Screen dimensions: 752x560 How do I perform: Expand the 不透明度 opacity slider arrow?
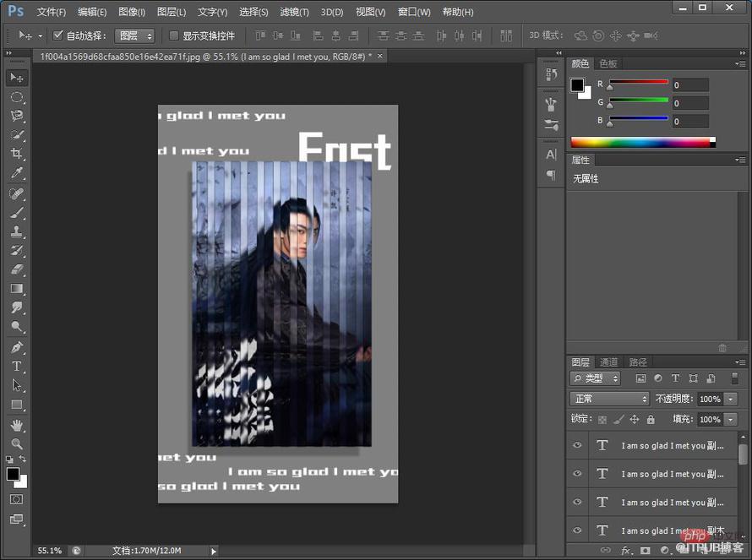730,399
